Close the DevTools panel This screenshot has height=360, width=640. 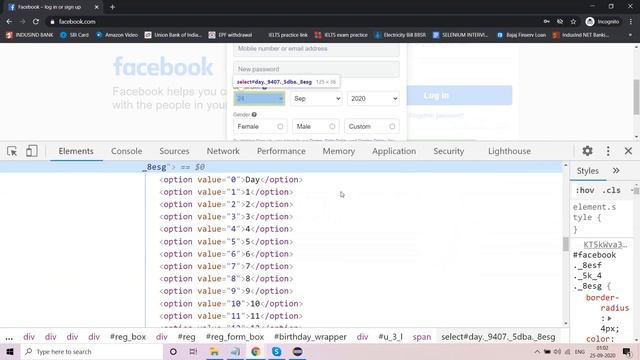point(628,151)
